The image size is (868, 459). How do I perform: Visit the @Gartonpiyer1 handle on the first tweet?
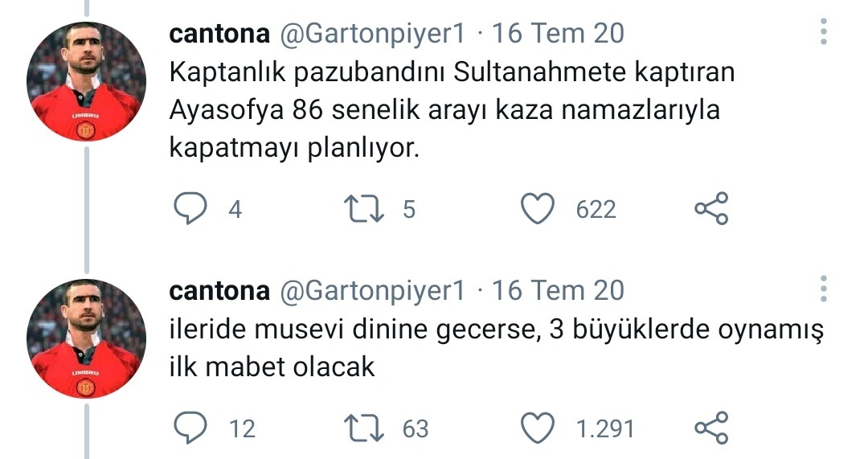(371, 34)
